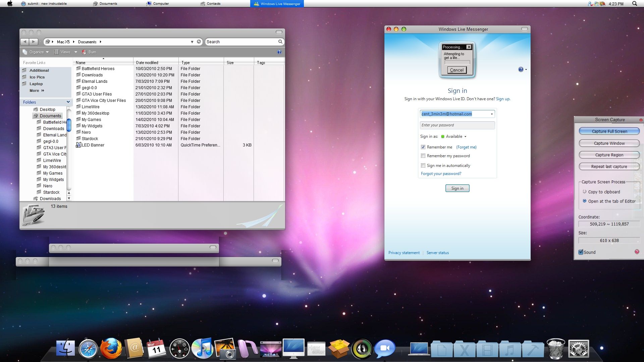The image size is (644, 362).
Task: Expand the email address combo box
Action: (492, 114)
